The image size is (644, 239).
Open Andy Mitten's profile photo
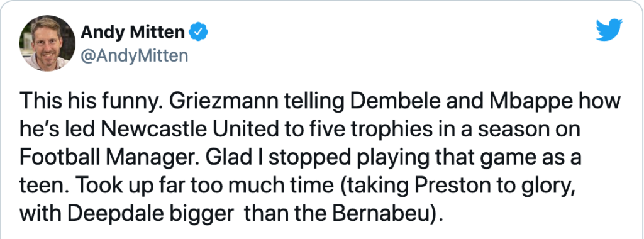(47, 43)
